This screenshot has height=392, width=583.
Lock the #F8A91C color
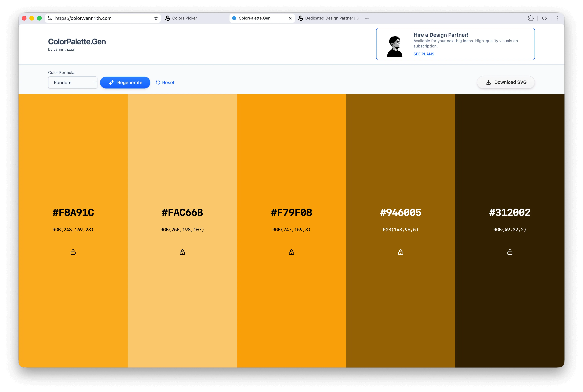click(73, 252)
